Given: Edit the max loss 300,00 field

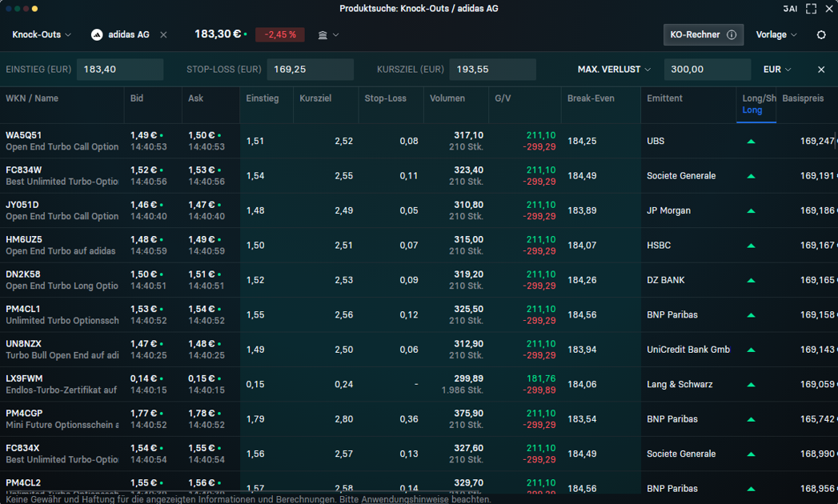Looking at the screenshot, I should tap(707, 70).
